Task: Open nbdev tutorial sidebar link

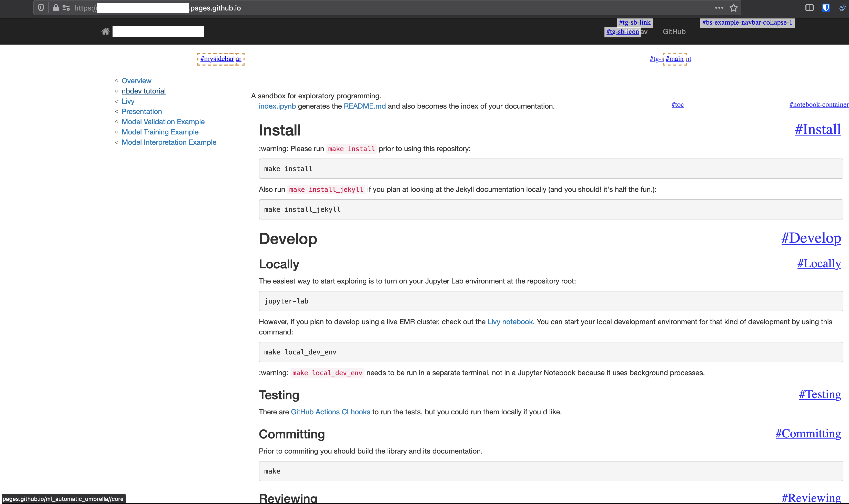Action: pyautogui.click(x=144, y=91)
